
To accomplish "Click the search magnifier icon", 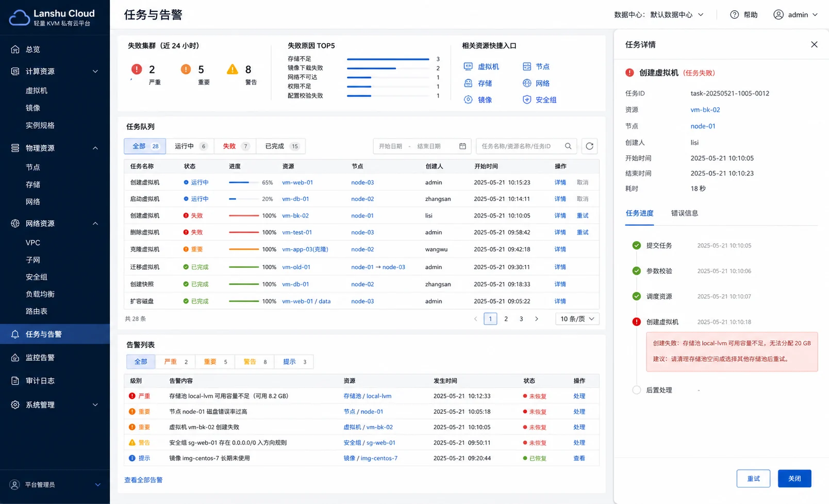I will pos(568,146).
